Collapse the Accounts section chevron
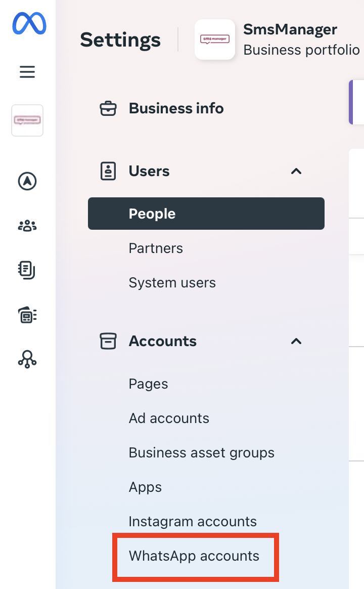 [x=296, y=341]
